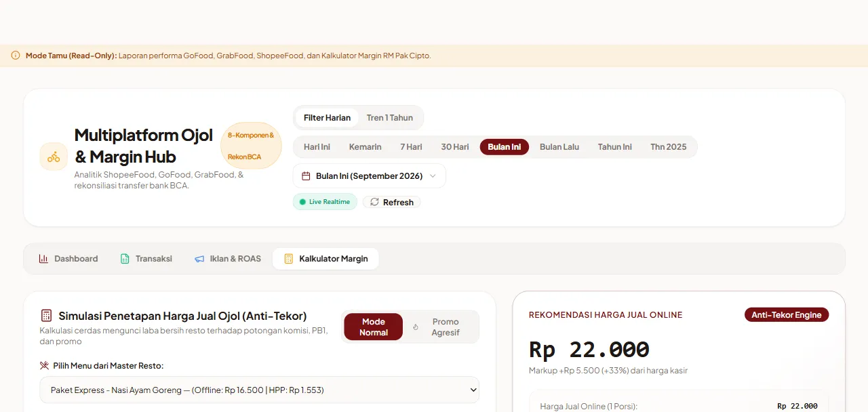This screenshot has width=868, height=412.
Task: Open the Iklan & ROAS tab
Action: [x=227, y=258]
